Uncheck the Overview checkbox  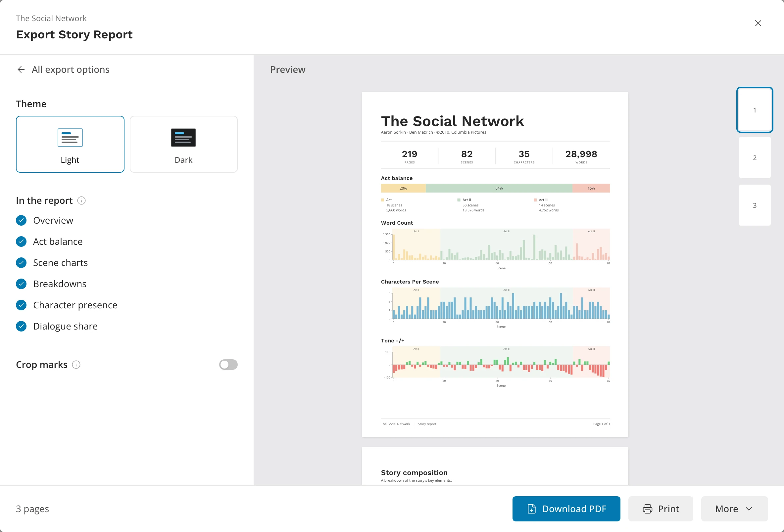click(x=21, y=220)
